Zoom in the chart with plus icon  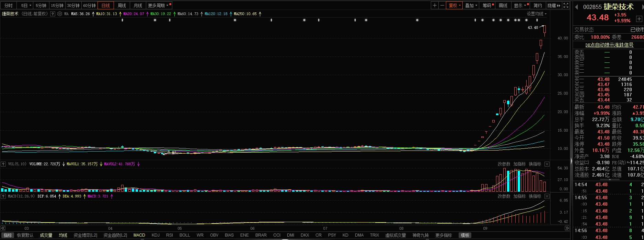point(435,5)
